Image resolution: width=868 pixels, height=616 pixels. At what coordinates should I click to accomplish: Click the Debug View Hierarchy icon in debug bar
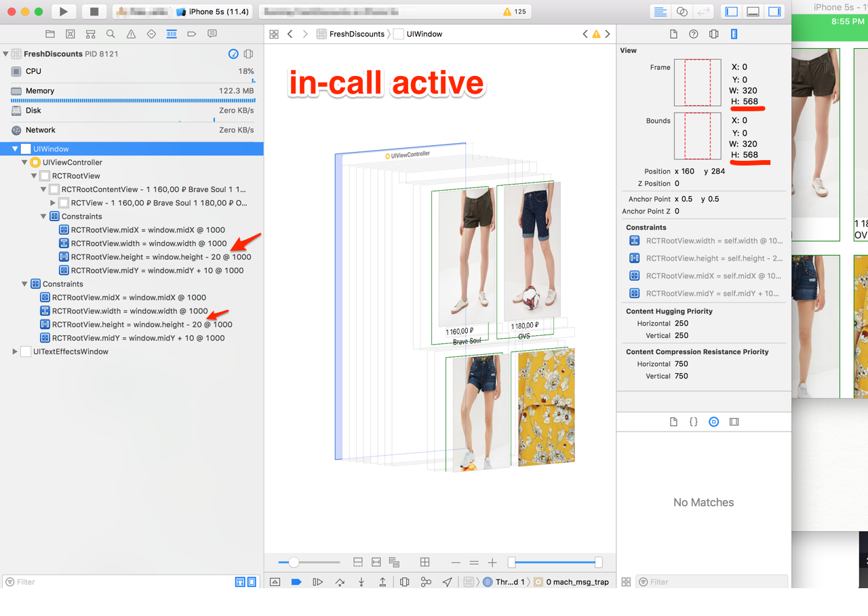[405, 582]
